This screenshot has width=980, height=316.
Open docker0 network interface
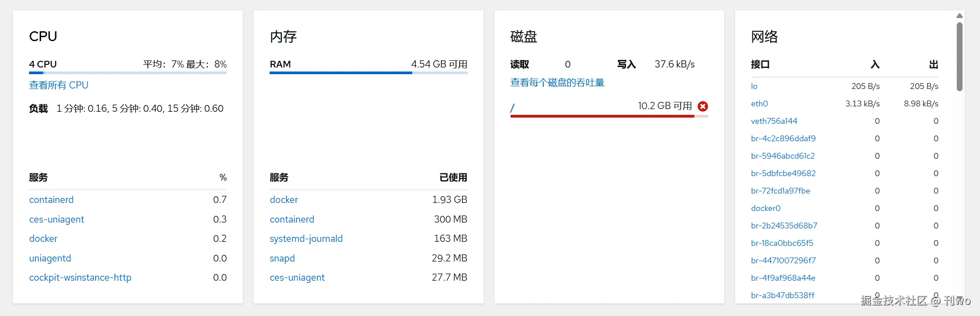point(766,208)
